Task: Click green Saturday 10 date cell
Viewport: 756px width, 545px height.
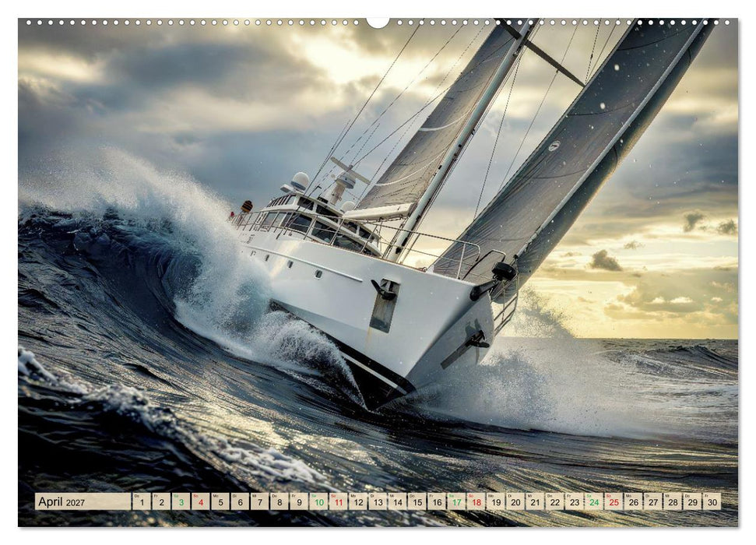Action: [x=318, y=501]
